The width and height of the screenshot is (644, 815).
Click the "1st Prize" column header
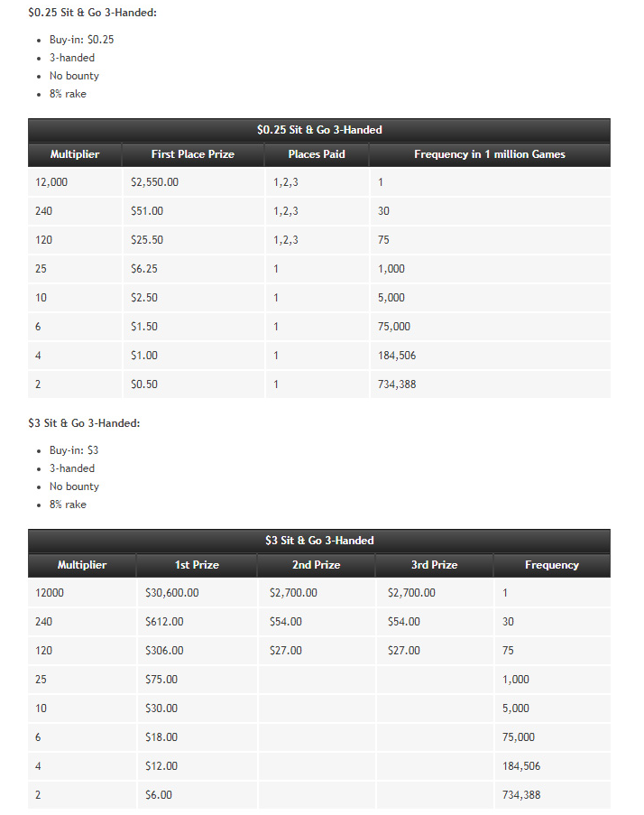pyautogui.click(x=197, y=565)
